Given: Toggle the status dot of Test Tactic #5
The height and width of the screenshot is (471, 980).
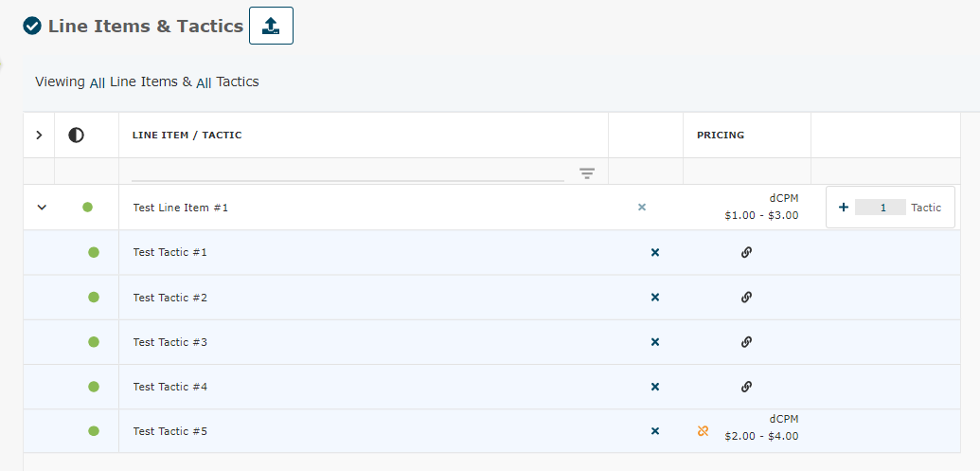Looking at the screenshot, I should click(x=94, y=431).
